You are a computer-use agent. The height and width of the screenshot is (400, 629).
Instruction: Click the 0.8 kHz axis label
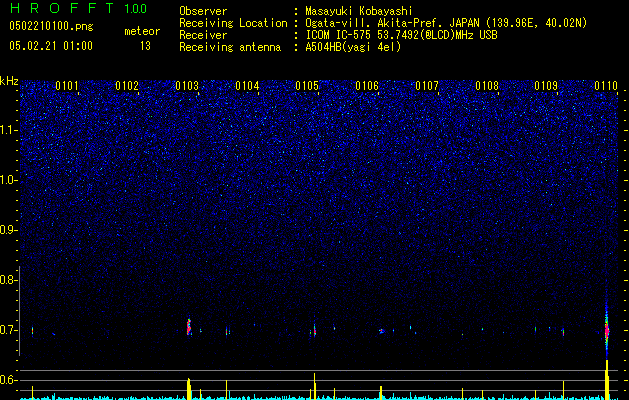tap(8, 280)
